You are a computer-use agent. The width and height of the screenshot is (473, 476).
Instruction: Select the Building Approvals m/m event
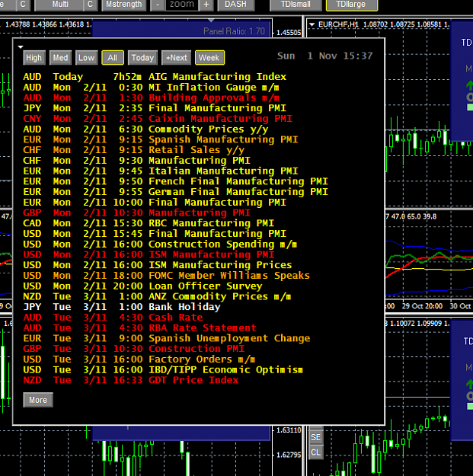pos(151,97)
